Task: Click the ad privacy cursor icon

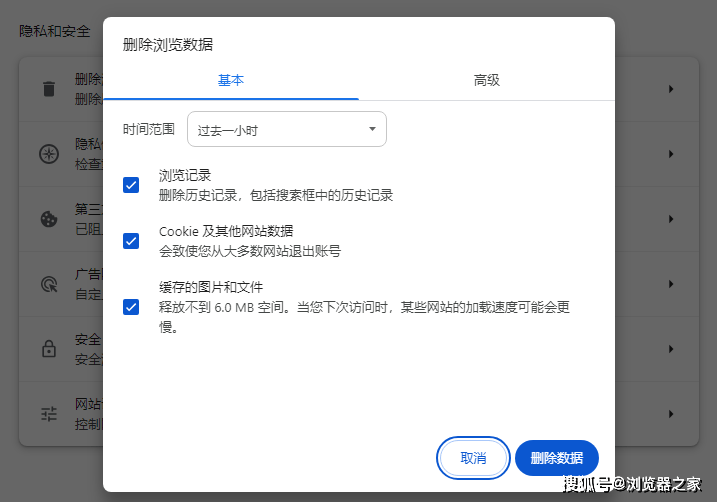Action: (49, 284)
